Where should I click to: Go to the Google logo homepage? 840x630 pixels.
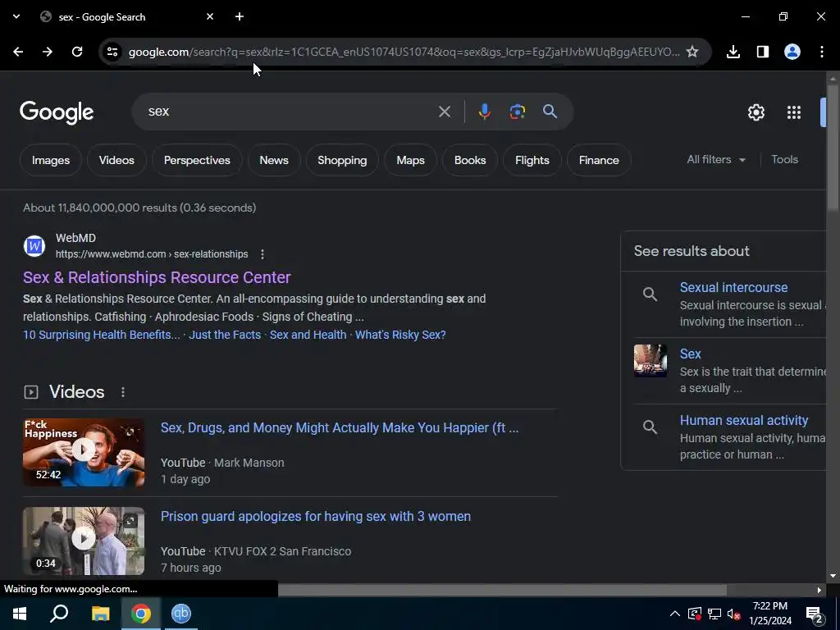coord(57,112)
